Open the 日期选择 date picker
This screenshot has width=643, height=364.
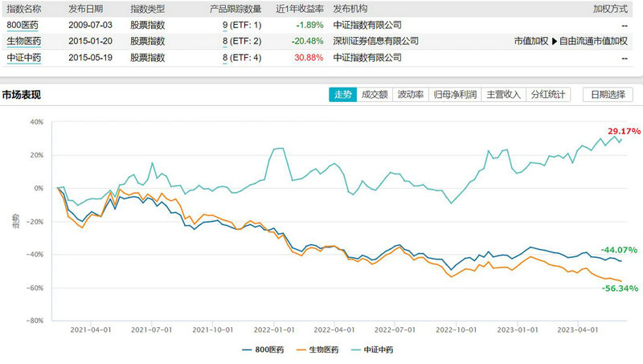pyautogui.click(x=607, y=95)
